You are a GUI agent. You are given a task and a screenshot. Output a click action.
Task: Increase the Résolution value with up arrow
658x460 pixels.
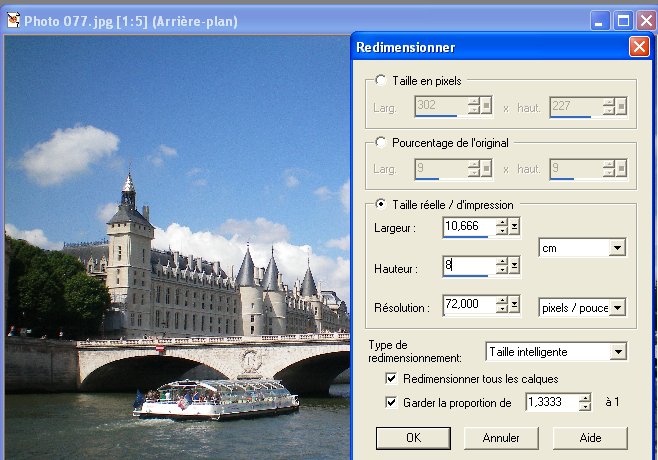pos(502,300)
